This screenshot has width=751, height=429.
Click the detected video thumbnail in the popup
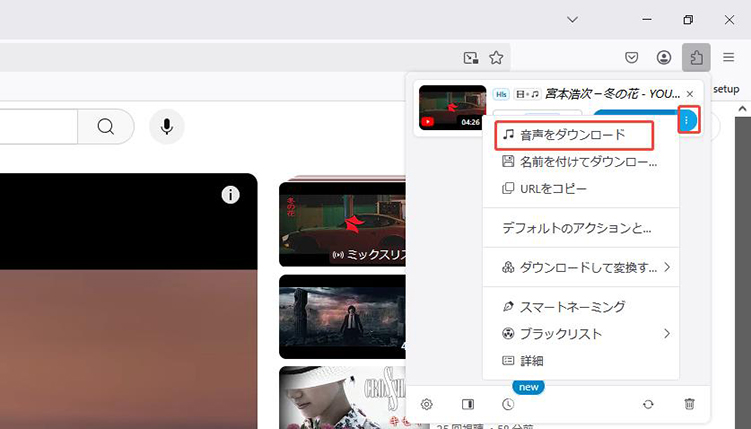(x=452, y=108)
